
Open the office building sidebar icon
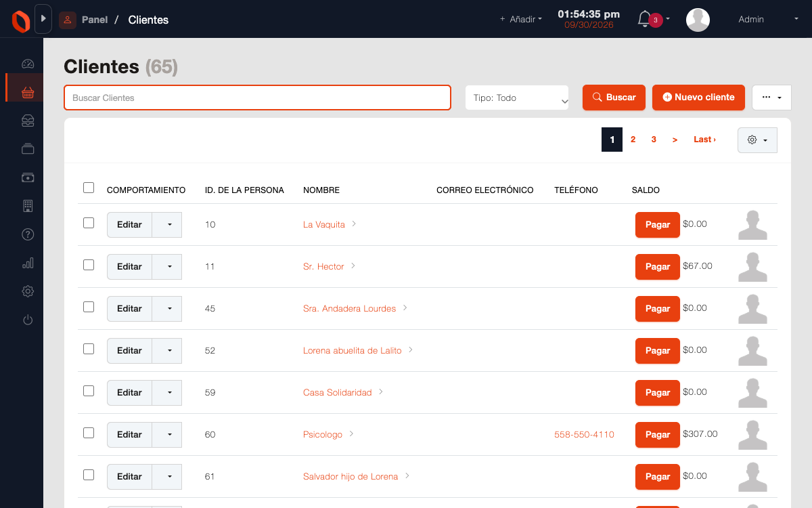pos(28,206)
